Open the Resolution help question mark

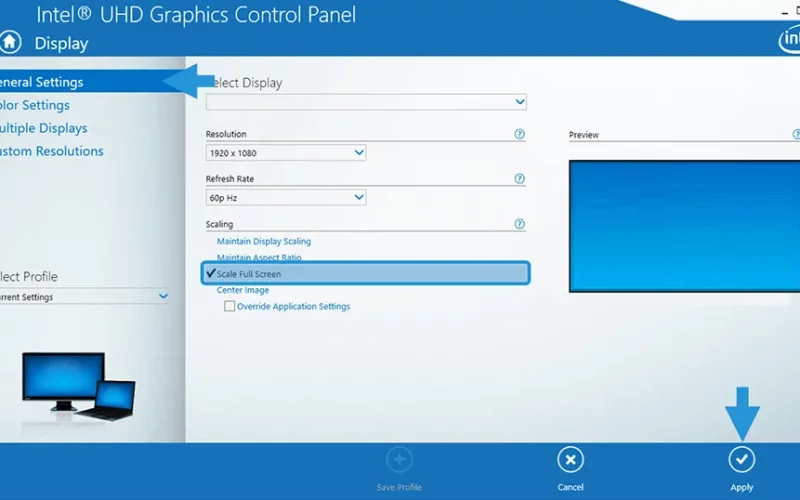[519, 134]
